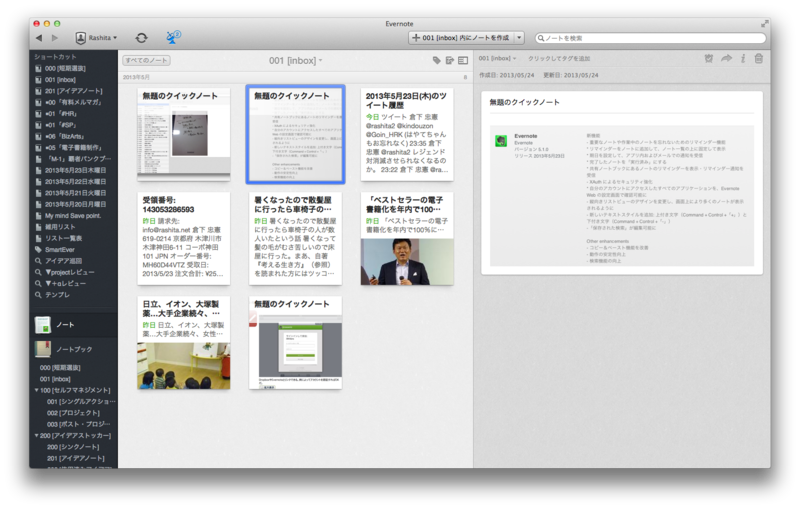
Task: Open shortcut 「電子書籍制作」
Action: tap(73, 147)
